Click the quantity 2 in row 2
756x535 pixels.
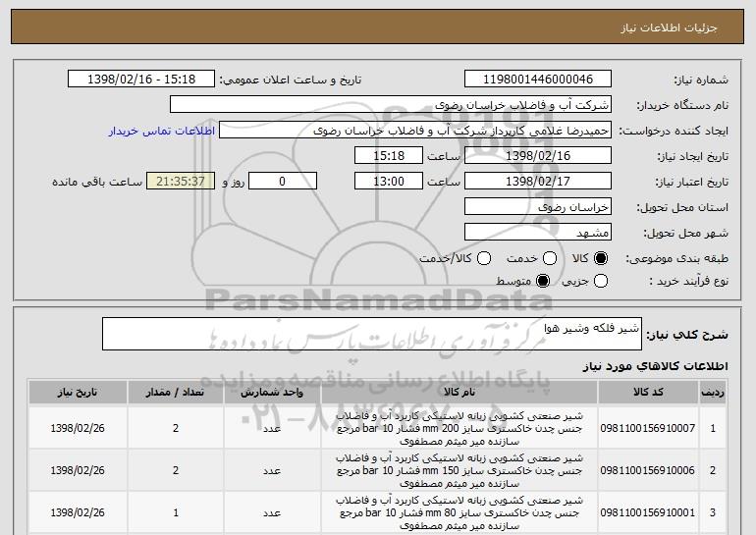click(176, 470)
